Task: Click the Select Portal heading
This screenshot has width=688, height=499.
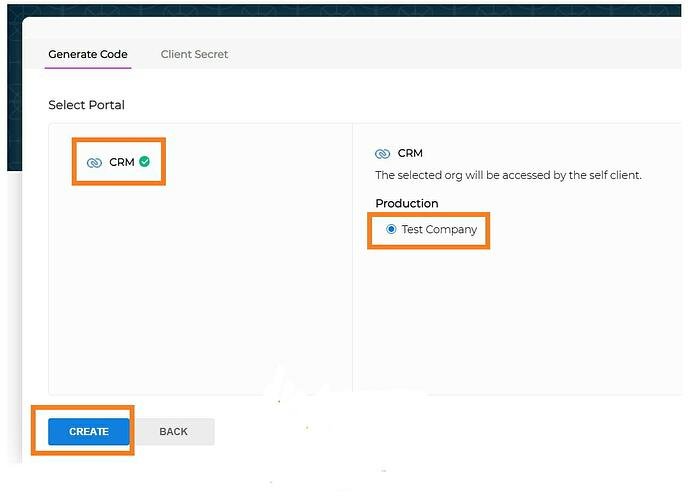Action: pyautogui.click(x=86, y=105)
